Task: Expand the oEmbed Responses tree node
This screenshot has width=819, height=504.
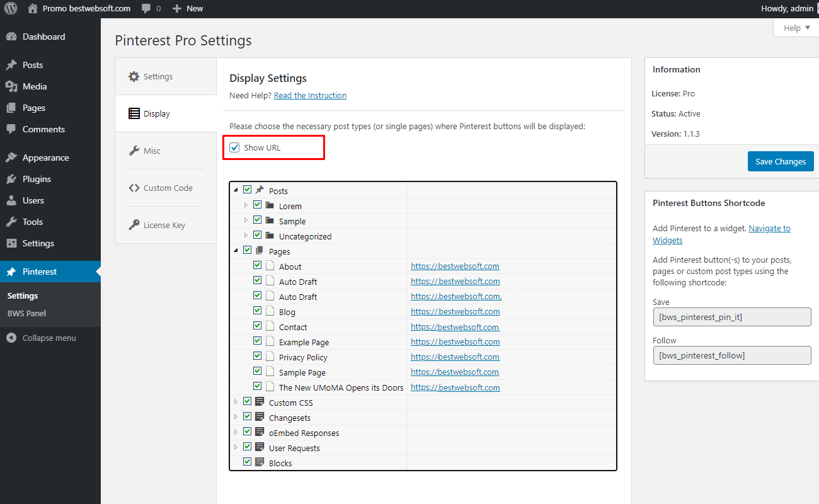Action: click(236, 432)
